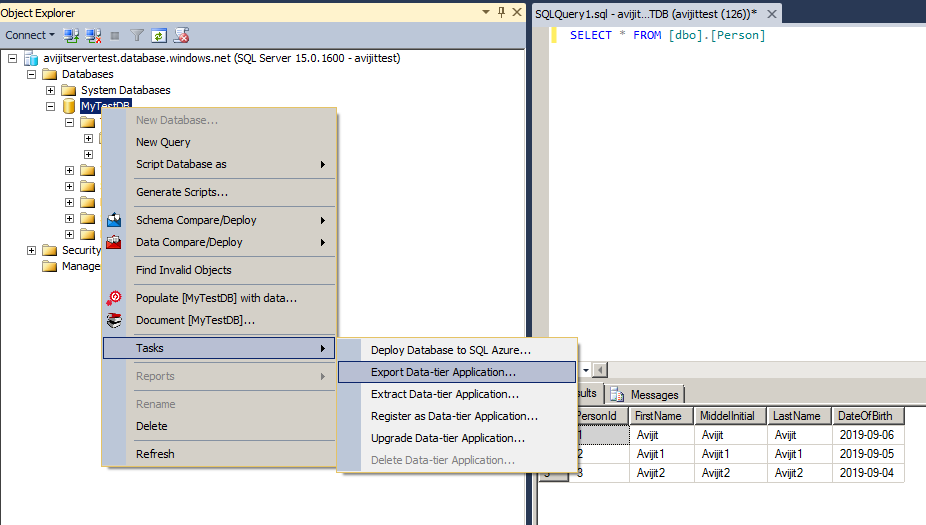Expand the System Databases folder
This screenshot has height=525, width=926.
50,90
